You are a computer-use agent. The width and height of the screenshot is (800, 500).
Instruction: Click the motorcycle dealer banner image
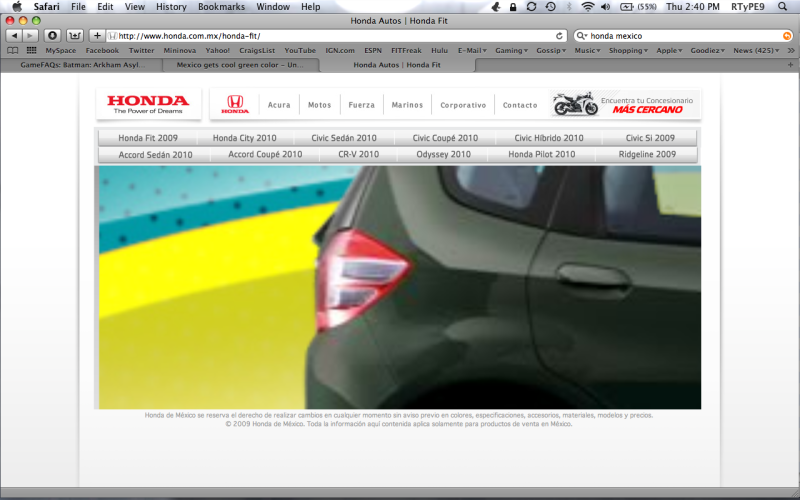[625, 104]
